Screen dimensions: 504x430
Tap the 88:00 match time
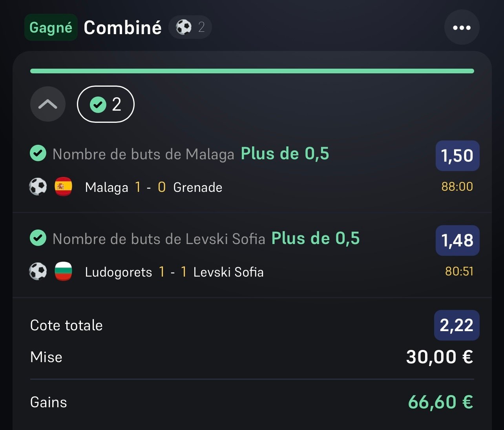click(x=457, y=186)
